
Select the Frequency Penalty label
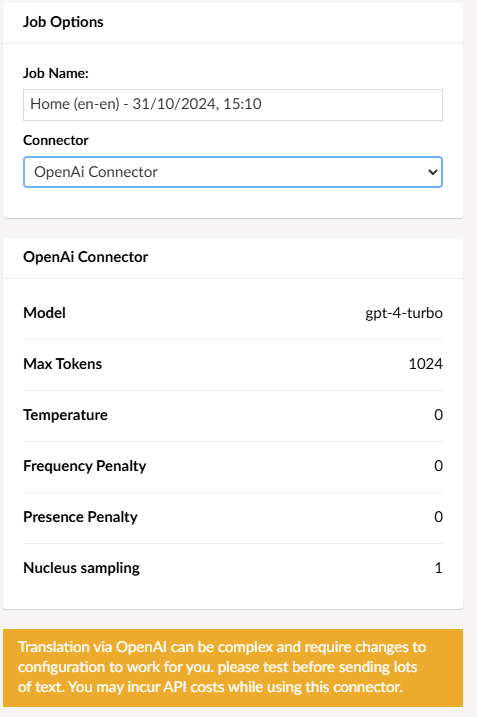[85, 466]
